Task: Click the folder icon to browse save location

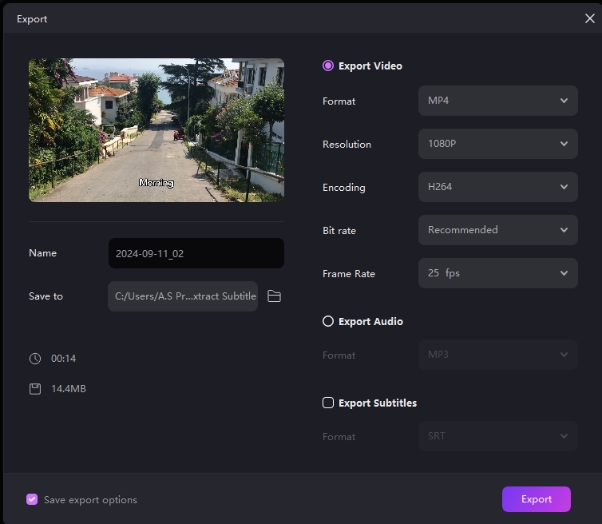Action: point(274,296)
